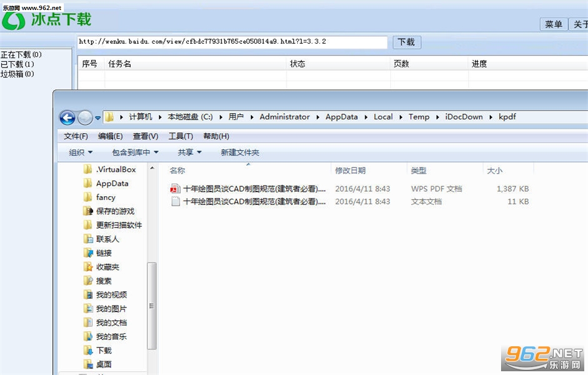
Task: Click the folder icon in address bar
Action: [x=109, y=117]
